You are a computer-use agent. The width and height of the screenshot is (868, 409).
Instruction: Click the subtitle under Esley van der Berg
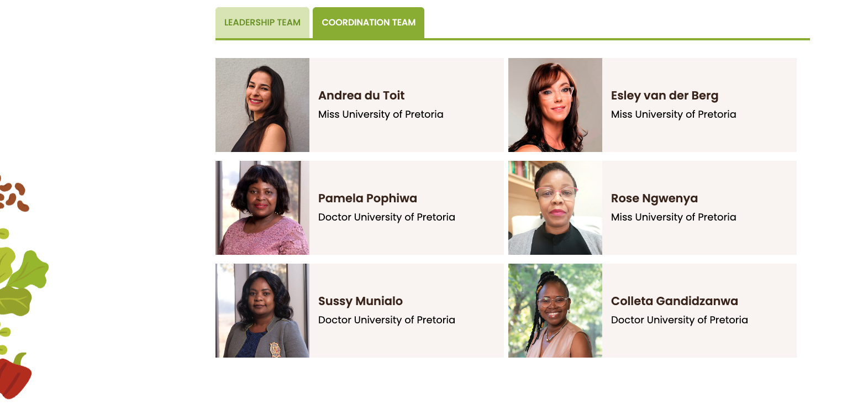coord(674,114)
